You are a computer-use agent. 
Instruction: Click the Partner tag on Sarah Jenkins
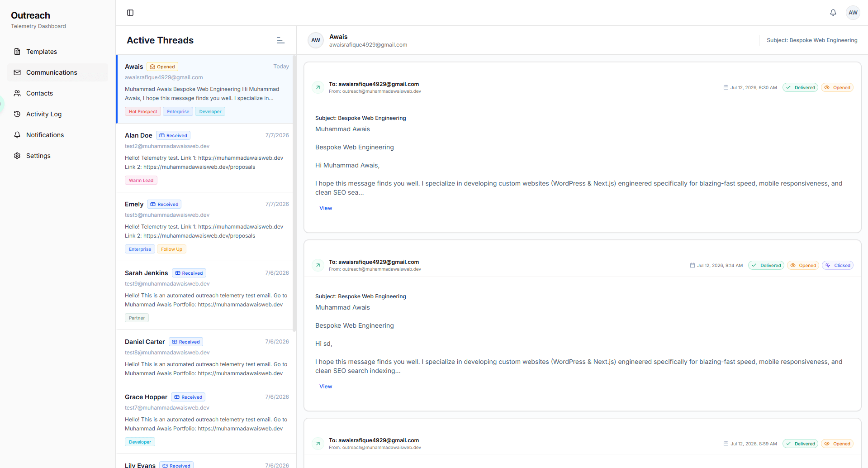(x=137, y=318)
